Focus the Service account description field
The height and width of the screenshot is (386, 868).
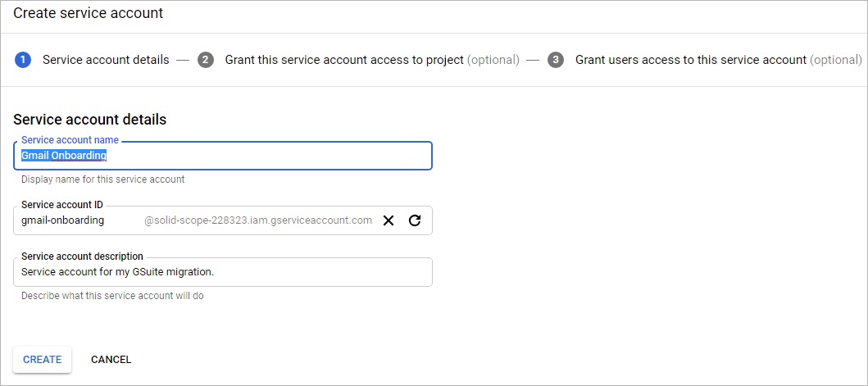coord(223,272)
